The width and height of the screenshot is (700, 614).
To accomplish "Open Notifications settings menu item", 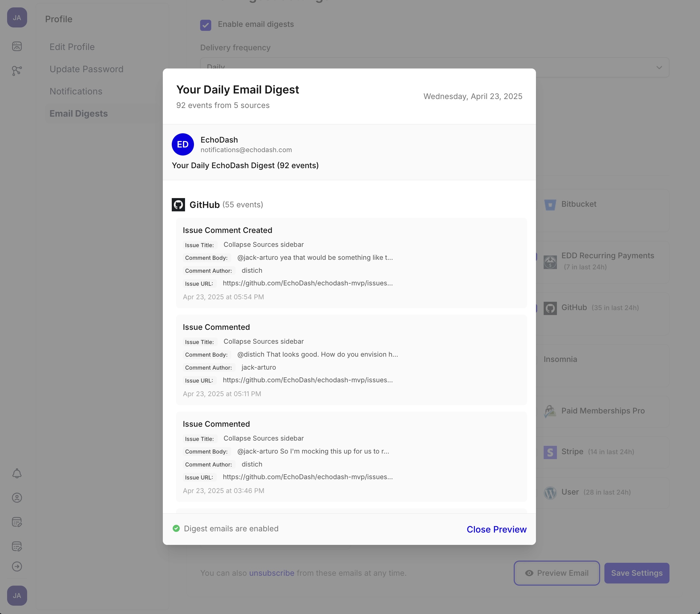I will [76, 92].
